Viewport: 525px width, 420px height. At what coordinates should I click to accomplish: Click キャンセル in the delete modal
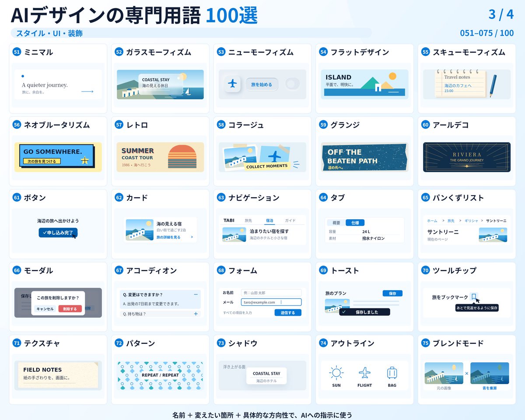[45, 309]
